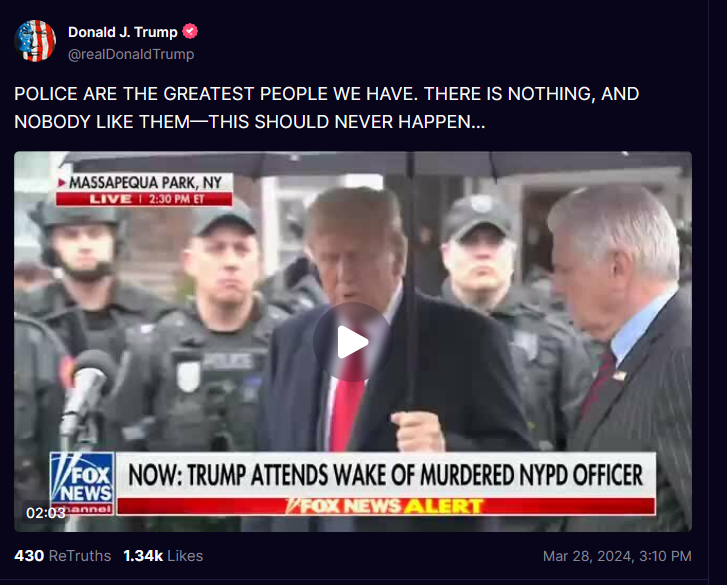Click the LIVE 2:30 PM ET banner
Viewport: 727px width, 585px height.
pyautogui.click(x=145, y=199)
